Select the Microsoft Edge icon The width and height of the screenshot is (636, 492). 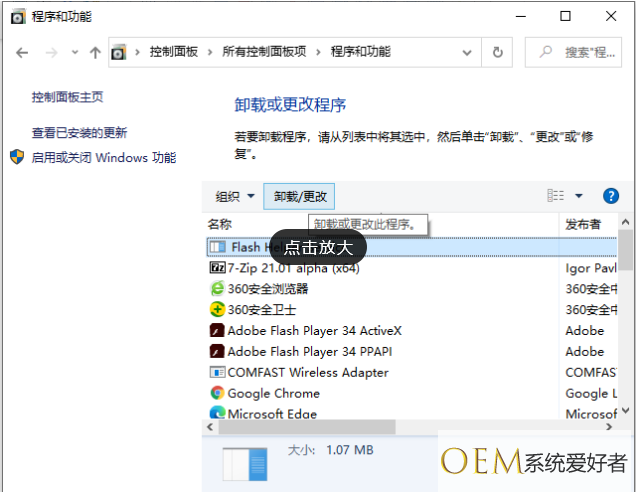point(217,413)
